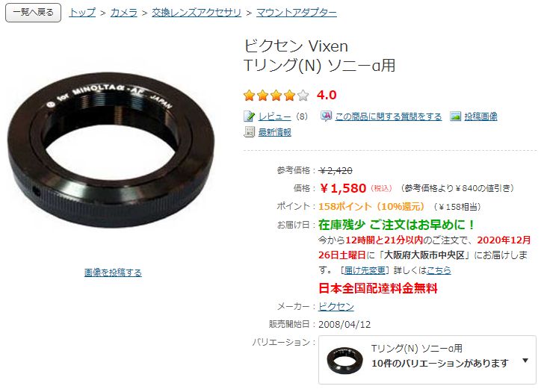Open the カメラ breadcrumb category
The width and height of the screenshot is (547, 392).
tap(124, 13)
